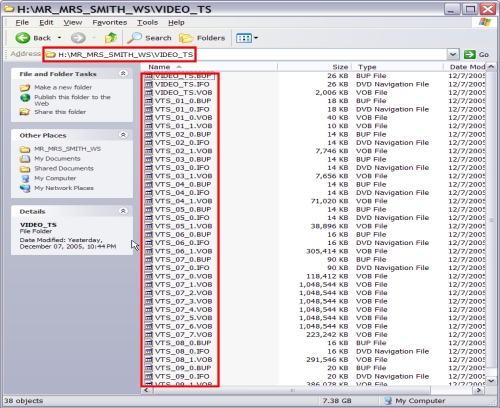Click the Shared Documents folder icon
Image resolution: width=500 pixels, height=408 pixels.
(x=25, y=169)
